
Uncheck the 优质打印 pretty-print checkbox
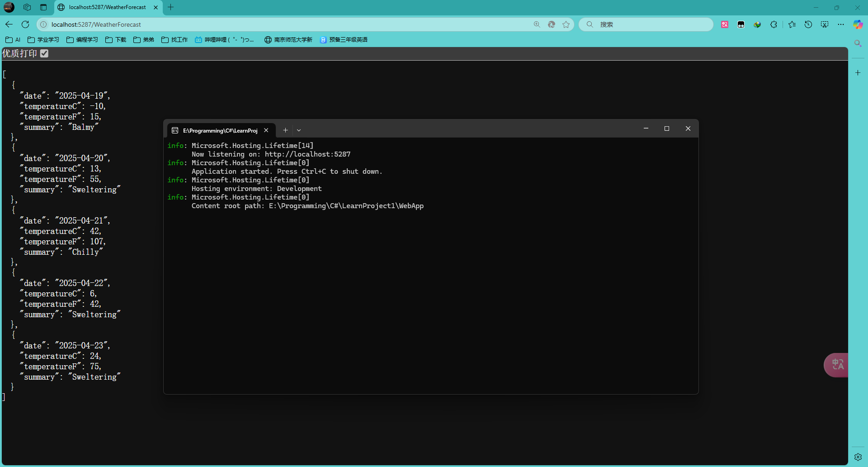[44, 53]
